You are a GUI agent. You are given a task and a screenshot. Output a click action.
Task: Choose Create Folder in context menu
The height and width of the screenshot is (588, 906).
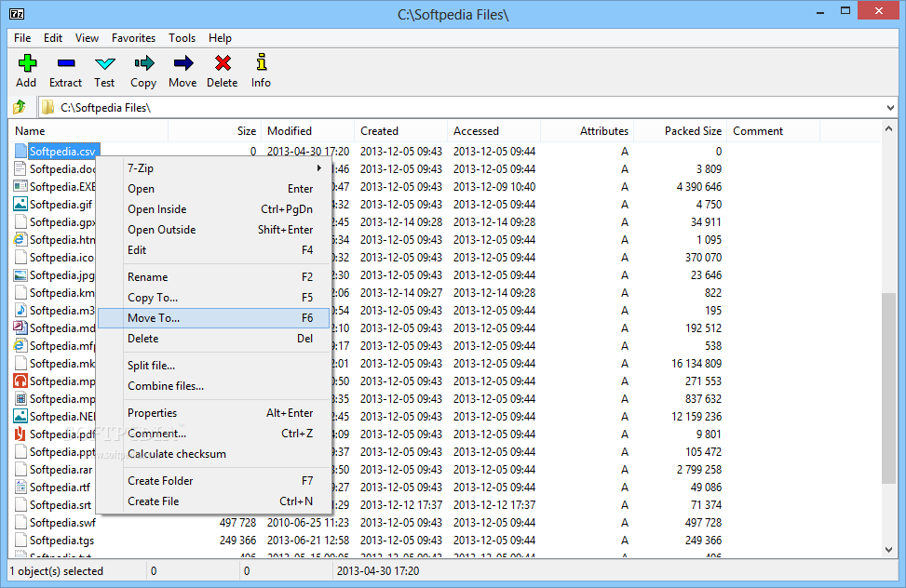(214, 481)
